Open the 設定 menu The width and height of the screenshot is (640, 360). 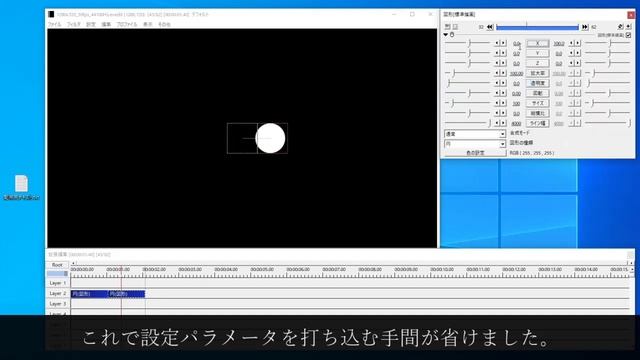click(x=91, y=24)
